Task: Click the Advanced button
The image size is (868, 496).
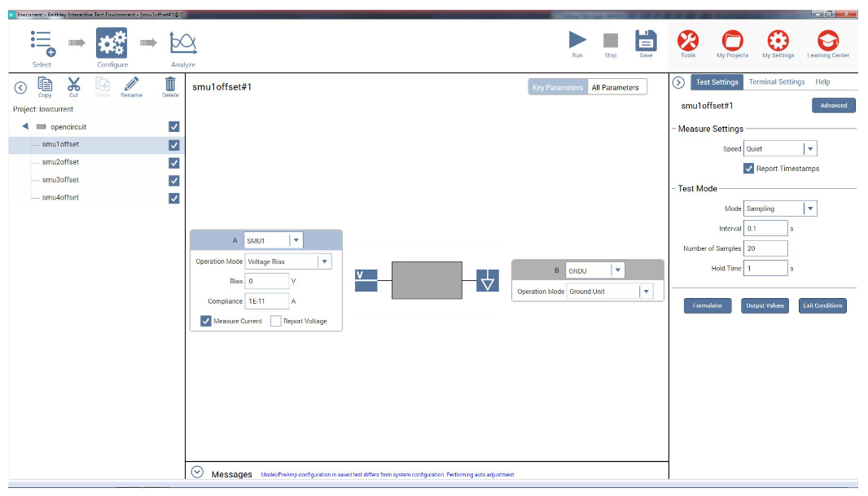Action: tap(833, 105)
